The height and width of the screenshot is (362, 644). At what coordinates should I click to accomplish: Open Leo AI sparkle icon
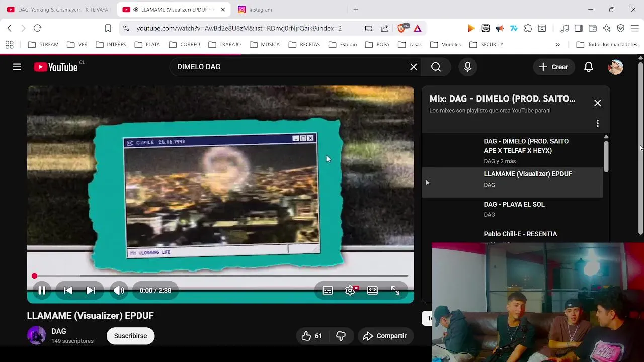coord(607,28)
